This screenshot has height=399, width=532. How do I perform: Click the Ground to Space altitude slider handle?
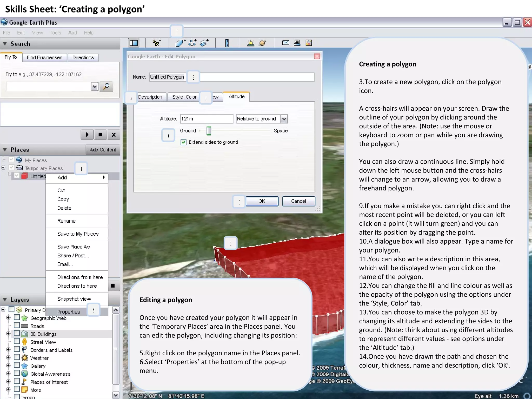tap(209, 131)
